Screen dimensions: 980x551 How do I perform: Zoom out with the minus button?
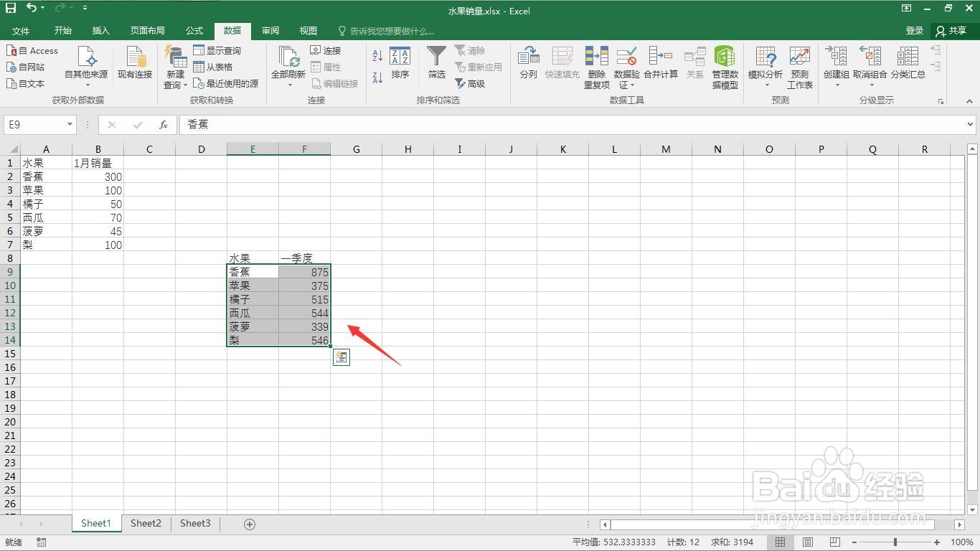point(854,542)
